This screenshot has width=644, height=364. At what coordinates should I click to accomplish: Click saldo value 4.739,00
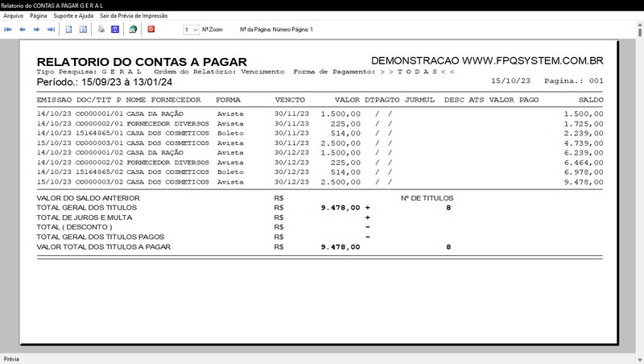click(584, 143)
